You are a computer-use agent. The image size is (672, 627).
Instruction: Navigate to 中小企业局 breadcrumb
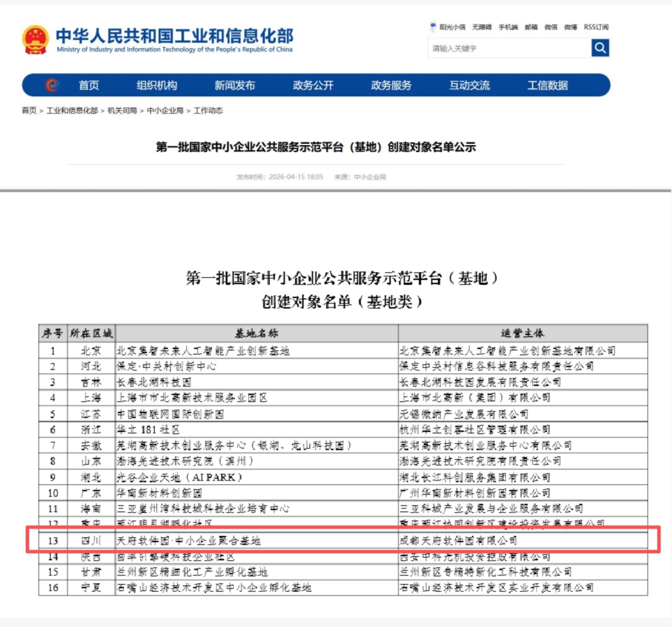pyautogui.click(x=165, y=110)
